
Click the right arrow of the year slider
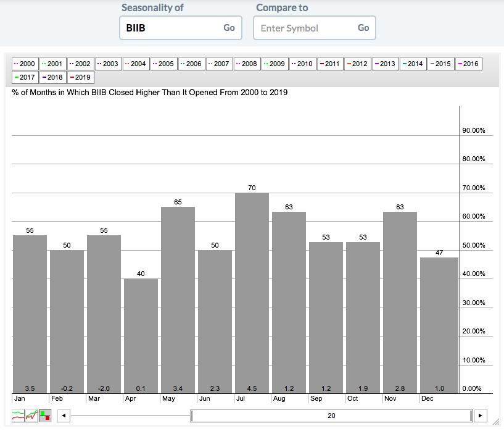(481, 416)
